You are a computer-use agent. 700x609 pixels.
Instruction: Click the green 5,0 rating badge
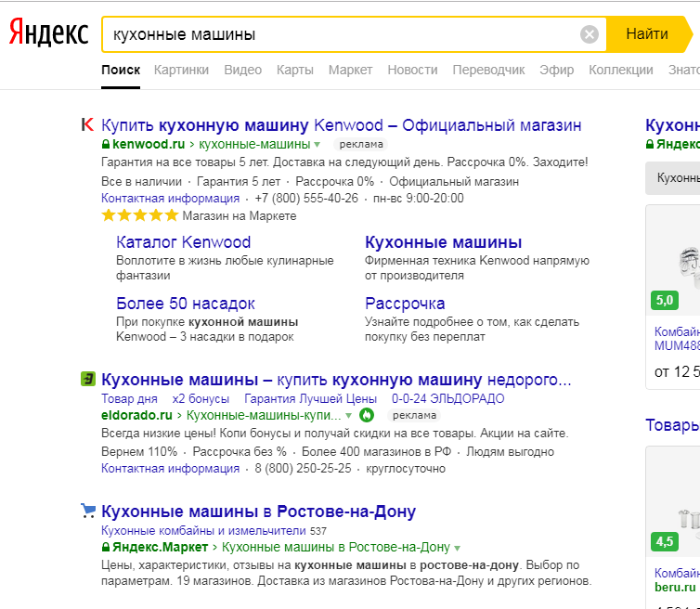[665, 300]
